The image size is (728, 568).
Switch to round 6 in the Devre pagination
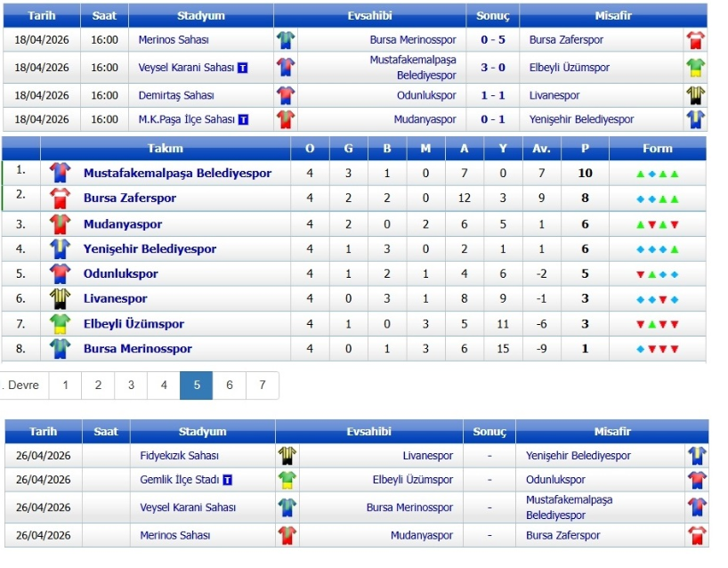click(230, 385)
